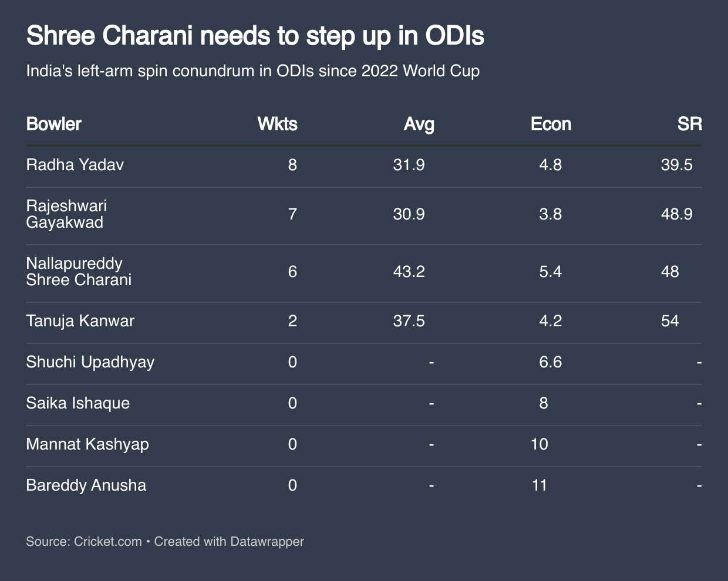Click Rajeshwari Gayakwad's 3.8 economy value
This screenshot has width=728, height=581.
tap(550, 214)
